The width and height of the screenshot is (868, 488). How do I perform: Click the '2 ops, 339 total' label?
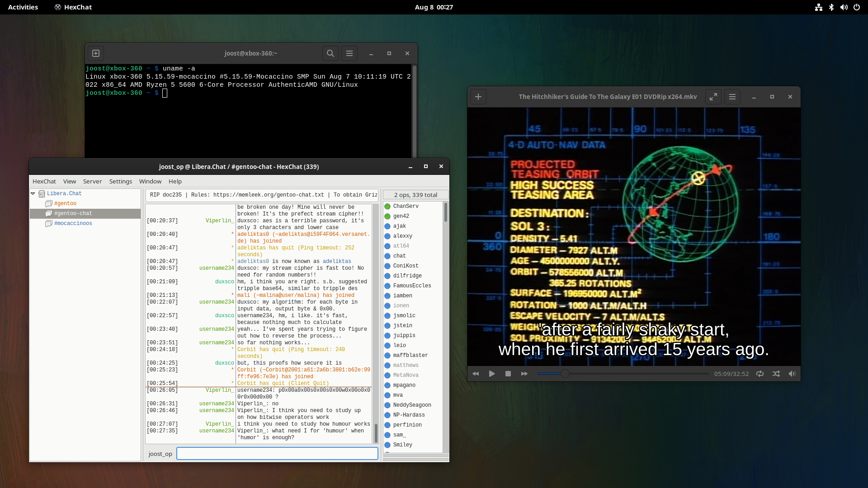(415, 195)
